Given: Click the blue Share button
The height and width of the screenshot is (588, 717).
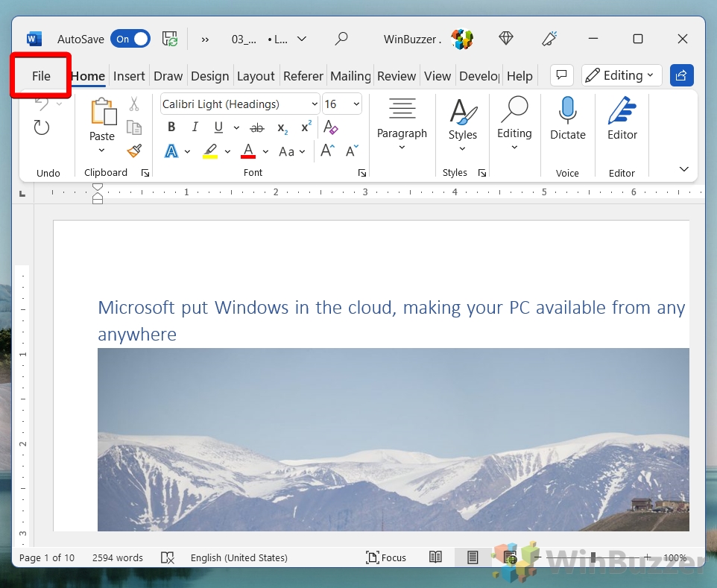Looking at the screenshot, I should [x=681, y=75].
